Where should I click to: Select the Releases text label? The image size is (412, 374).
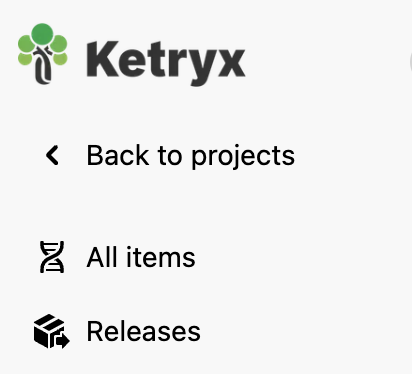coord(144,331)
